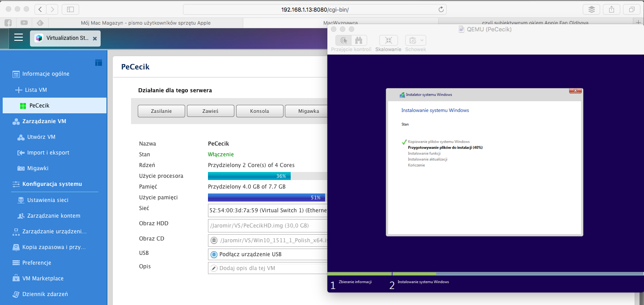Click the Import i eksport arrow icon
644x305 pixels.
pos(21,153)
